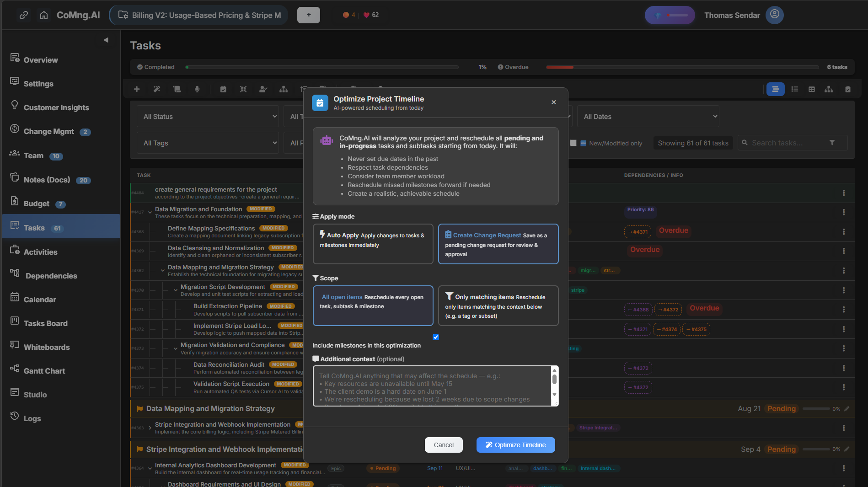Click the filter funnel icon in search box
The width and height of the screenshot is (868, 487).
coord(832,143)
